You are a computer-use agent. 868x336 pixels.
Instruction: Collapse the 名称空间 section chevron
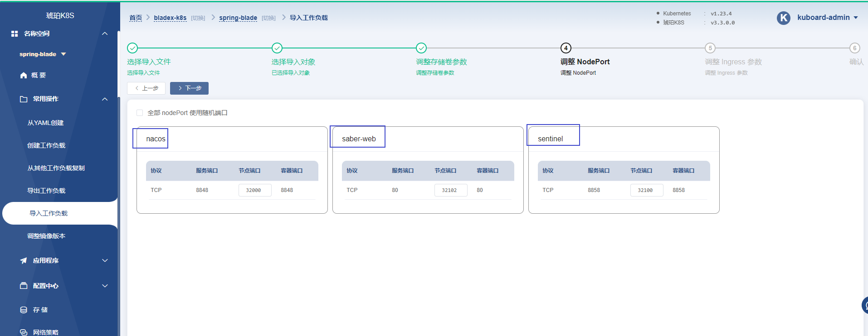click(x=105, y=34)
